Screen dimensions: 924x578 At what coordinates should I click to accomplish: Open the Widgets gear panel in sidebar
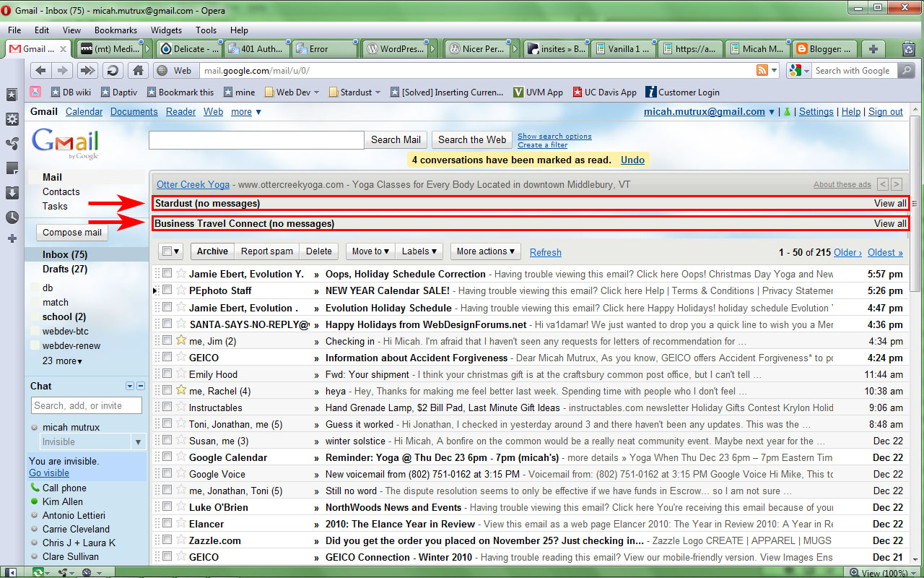click(12, 119)
